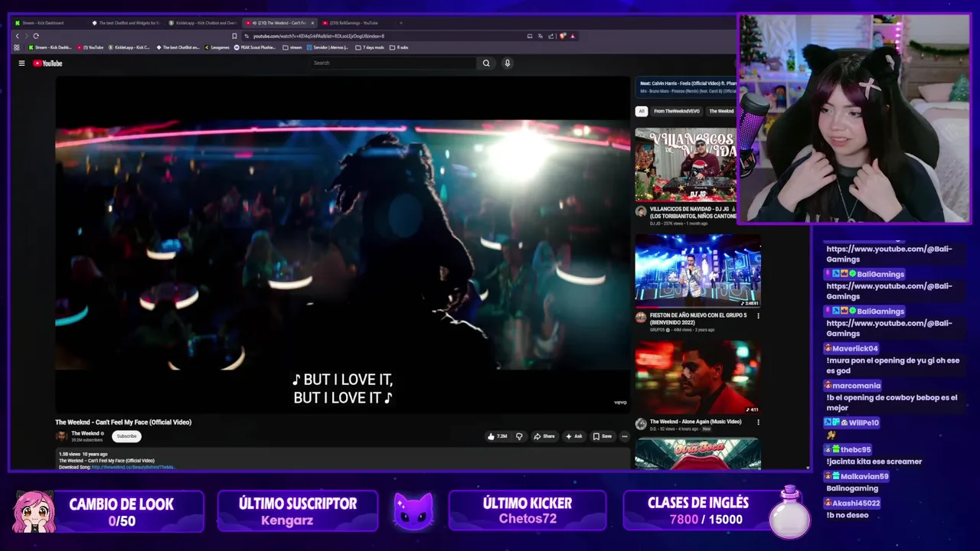The image size is (980, 551).
Task: Open the PEAK Scout Plushie bookmark
Action: coord(255,47)
